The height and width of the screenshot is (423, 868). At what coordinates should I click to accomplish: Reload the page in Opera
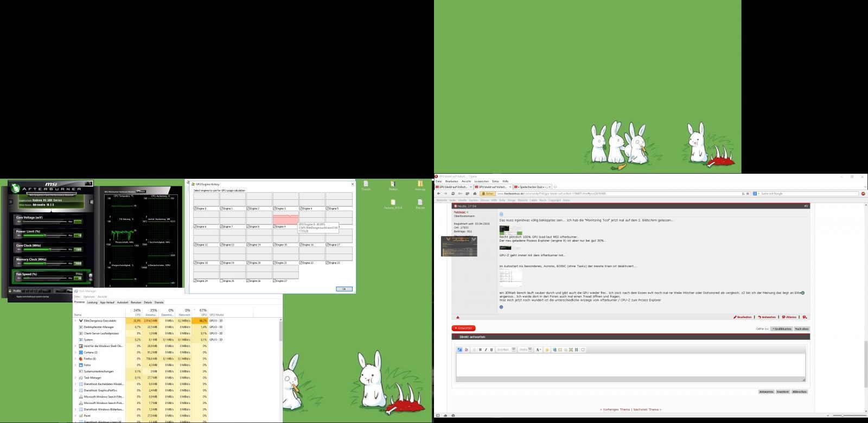[x=453, y=193]
